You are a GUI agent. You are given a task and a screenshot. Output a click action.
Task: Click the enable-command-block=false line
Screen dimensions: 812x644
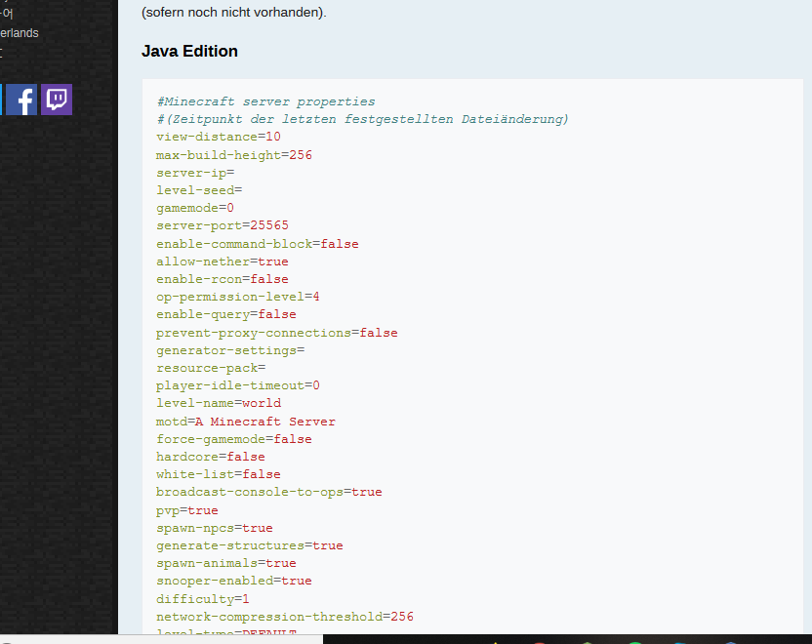click(258, 244)
